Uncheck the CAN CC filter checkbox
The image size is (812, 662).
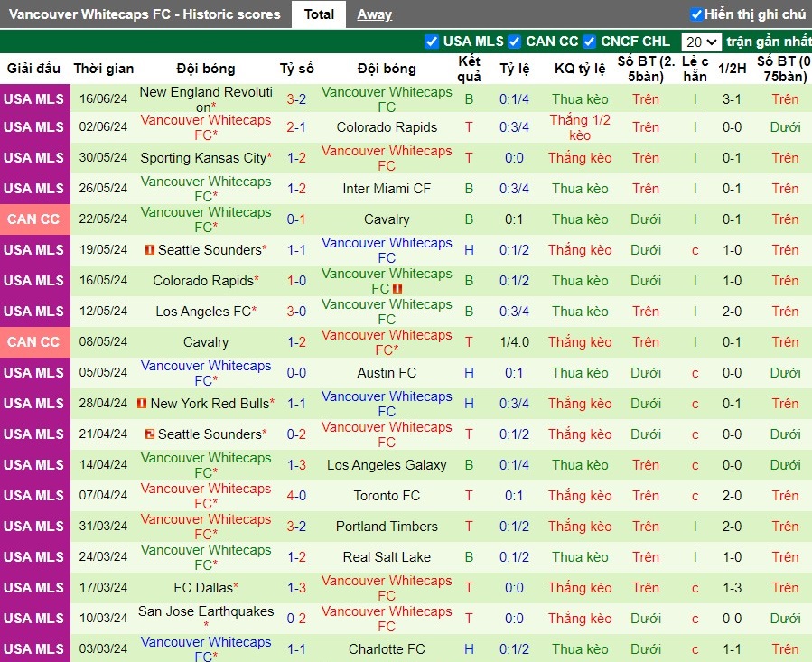click(514, 42)
